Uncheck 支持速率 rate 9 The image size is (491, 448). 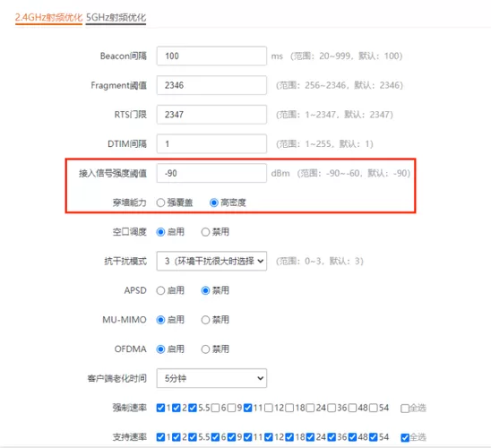pyautogui.click(x=231, y=437)
